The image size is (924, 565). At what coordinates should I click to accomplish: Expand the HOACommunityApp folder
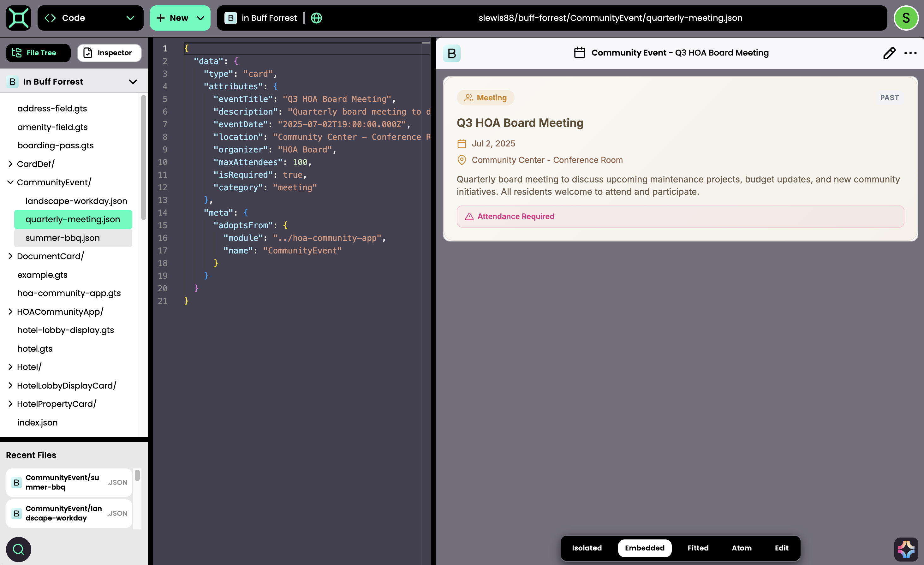click(10, 312)
